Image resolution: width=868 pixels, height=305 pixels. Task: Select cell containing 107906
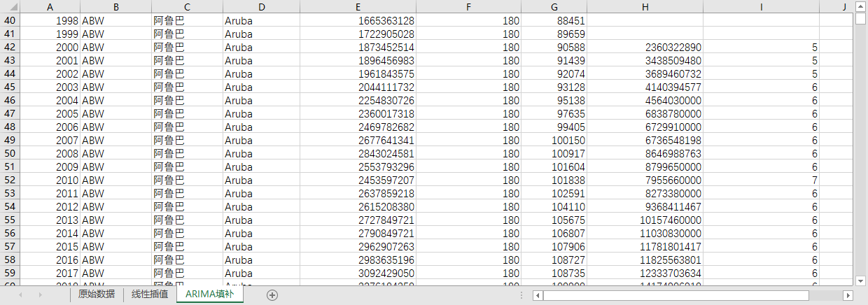pyautogui.click(x=554, y=247)
